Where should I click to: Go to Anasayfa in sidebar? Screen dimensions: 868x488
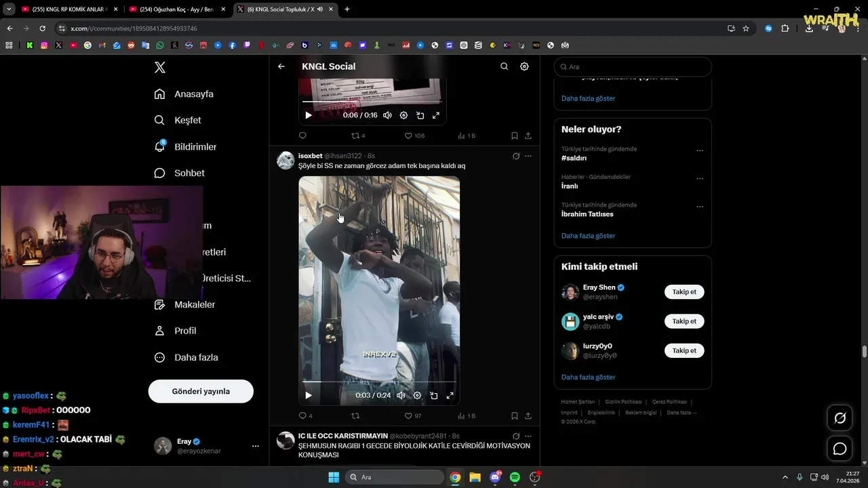click(184, 94)
